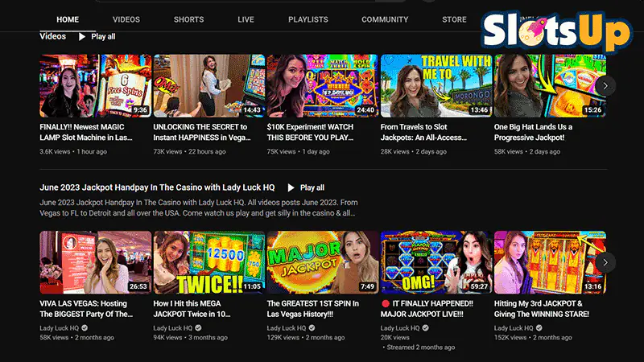The width and height of the screenshot is (644, 362).
Task: Click title How I Hit this MEGA JACKPOT
Action: click(192, 309)
